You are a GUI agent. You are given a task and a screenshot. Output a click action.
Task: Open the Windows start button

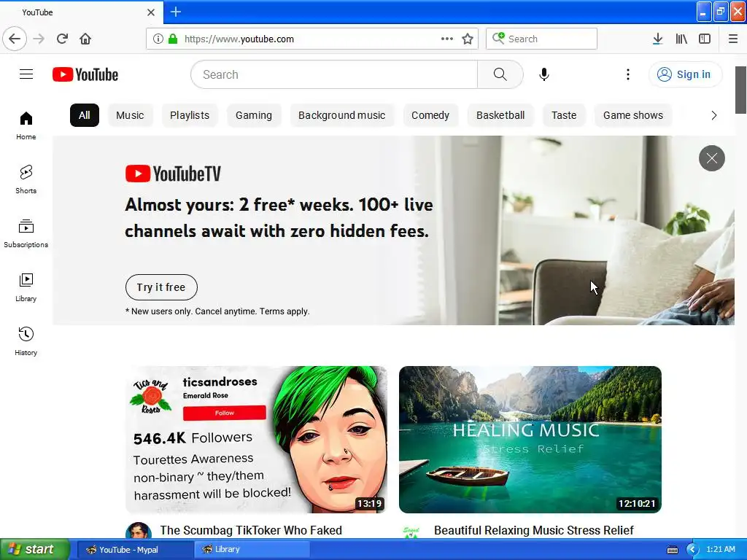[x=34, y=549]
